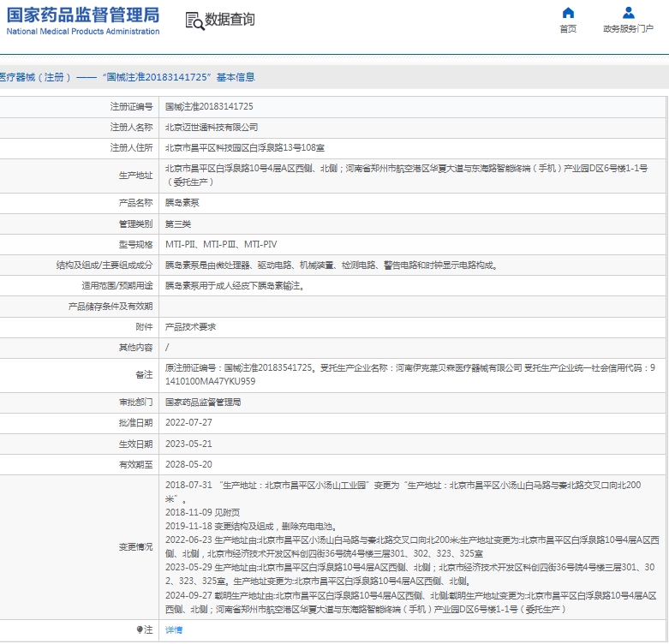Click National Medical Products Administration text
Image resolution: width=669 pixels, height=644 pixels.
click(x=83, y=32)
